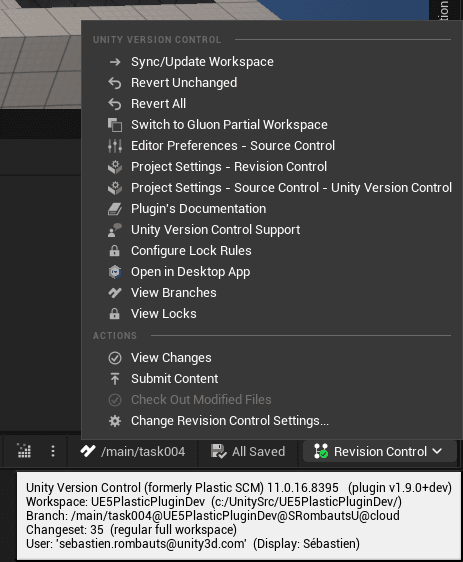Click the Source Control Unity Version Control settings icon
The width and height of the screenshot is (463, 562).
[x=115, y=188]
